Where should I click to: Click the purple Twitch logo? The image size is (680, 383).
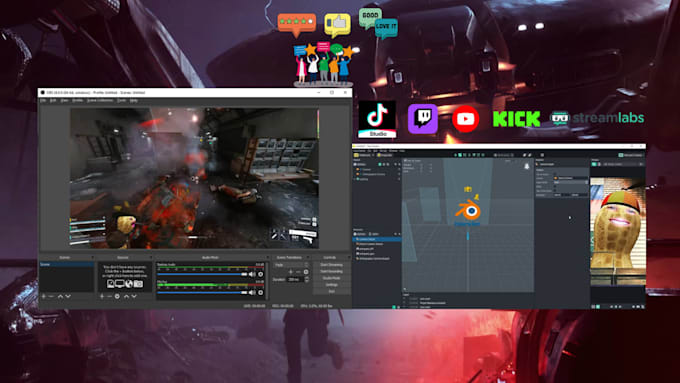point(423,118)
